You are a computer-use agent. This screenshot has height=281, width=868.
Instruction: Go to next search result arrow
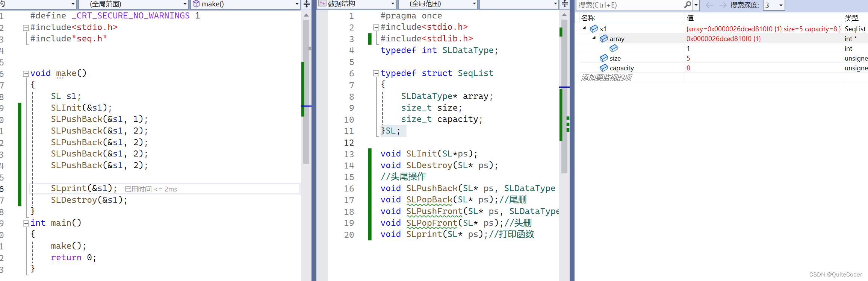(x=722, y=5)
